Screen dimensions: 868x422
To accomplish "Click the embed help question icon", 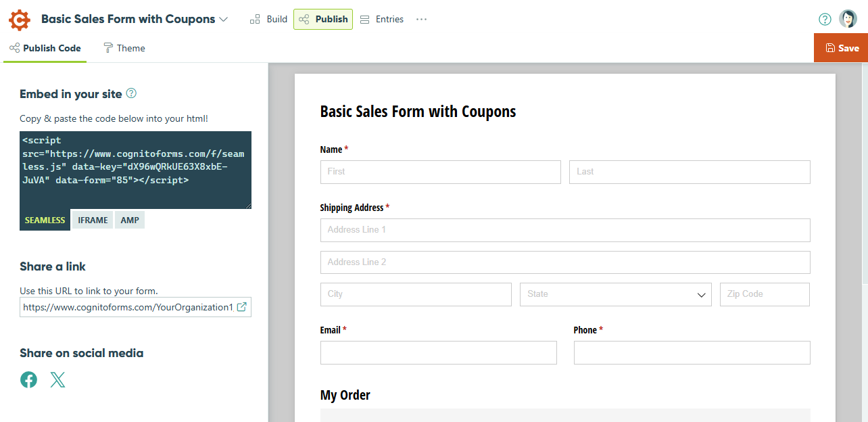I will (x=132, y=93).
